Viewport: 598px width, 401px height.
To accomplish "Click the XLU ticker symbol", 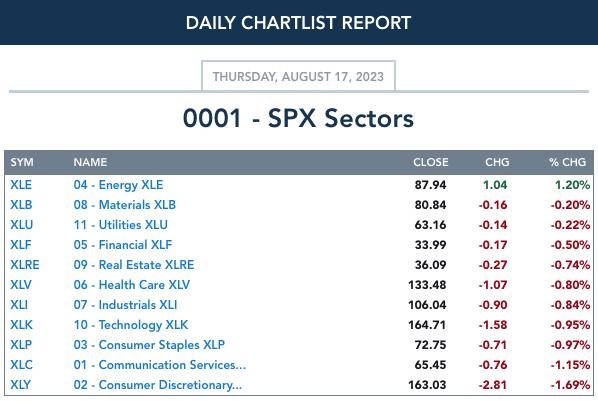I will pos(22,225).
